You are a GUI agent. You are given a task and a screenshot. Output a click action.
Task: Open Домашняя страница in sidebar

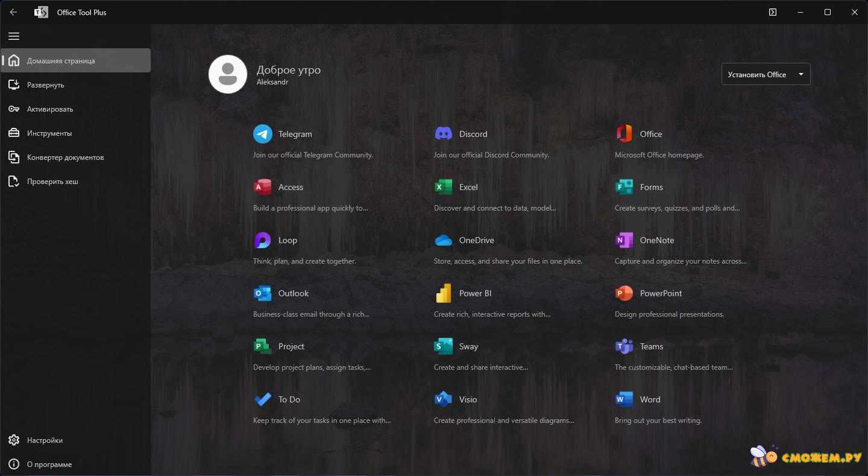75,60
